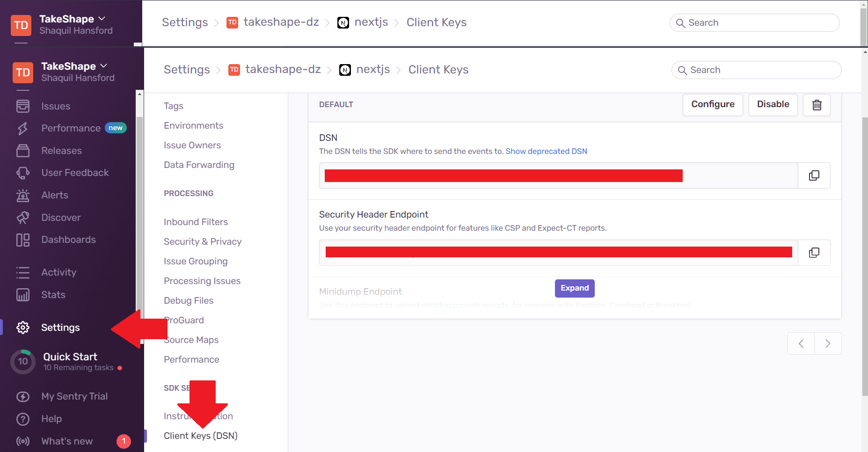Screen dimensions: 868x452
Task: Open the Discover telescope icon
Action: (23, 218)
